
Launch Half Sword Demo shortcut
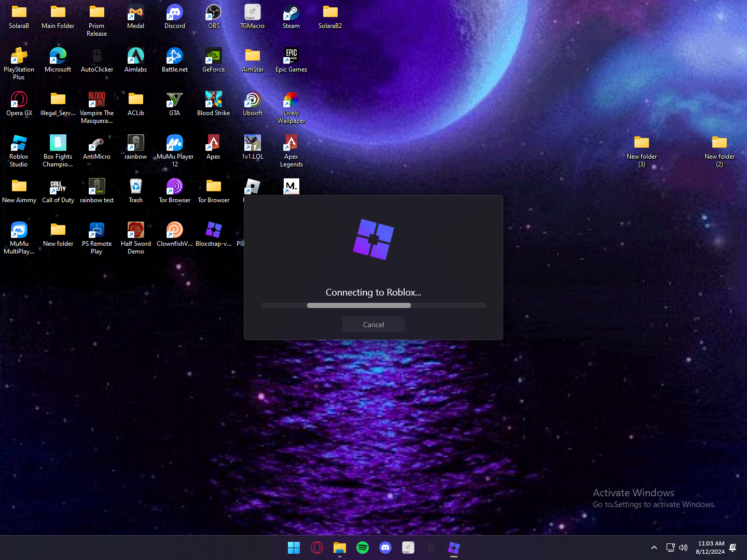136,238
